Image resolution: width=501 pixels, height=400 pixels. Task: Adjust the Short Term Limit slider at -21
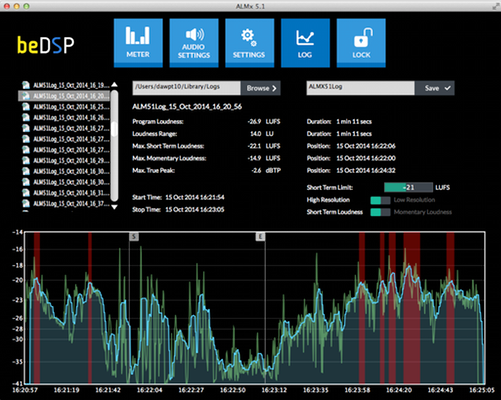tap(408, 187)
